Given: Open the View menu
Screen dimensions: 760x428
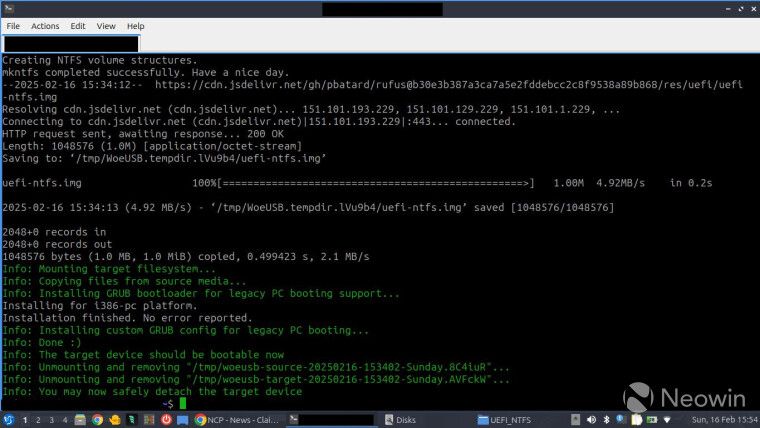Looking at the screenshot, I should [105, 25].
